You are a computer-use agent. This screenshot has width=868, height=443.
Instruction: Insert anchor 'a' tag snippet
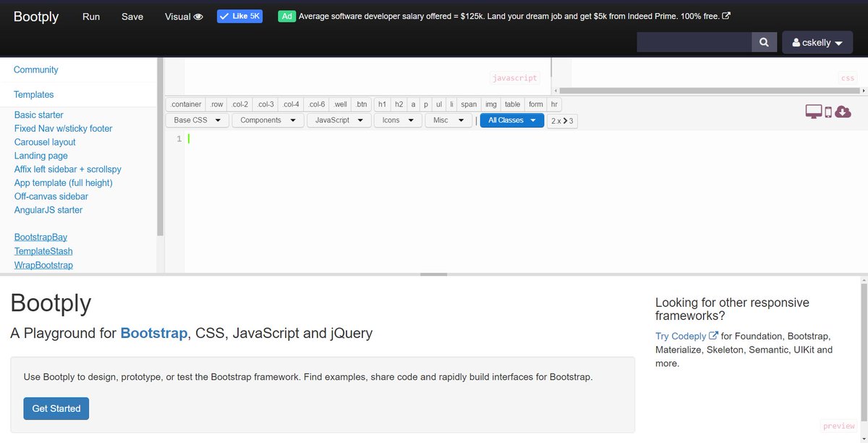(x=413, y=104)
